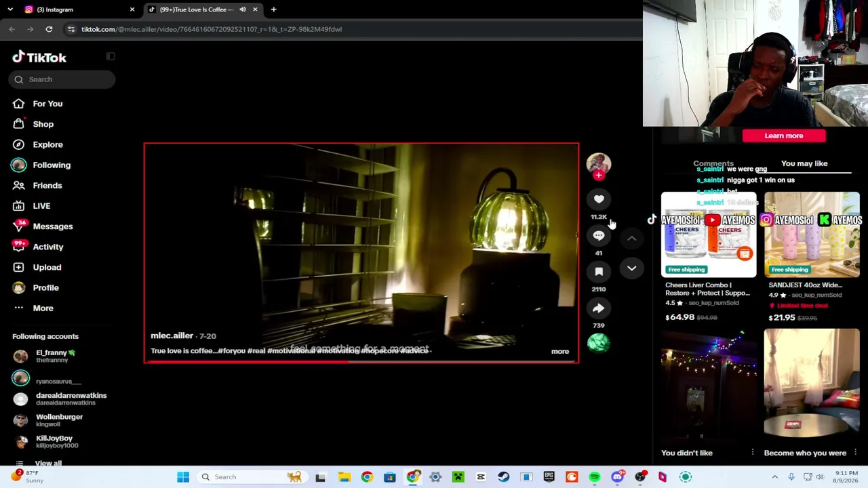Open the video's sound disc
The height and width of the screenshot is (488, 868).
pyautogui.click(x=599, y=343)
